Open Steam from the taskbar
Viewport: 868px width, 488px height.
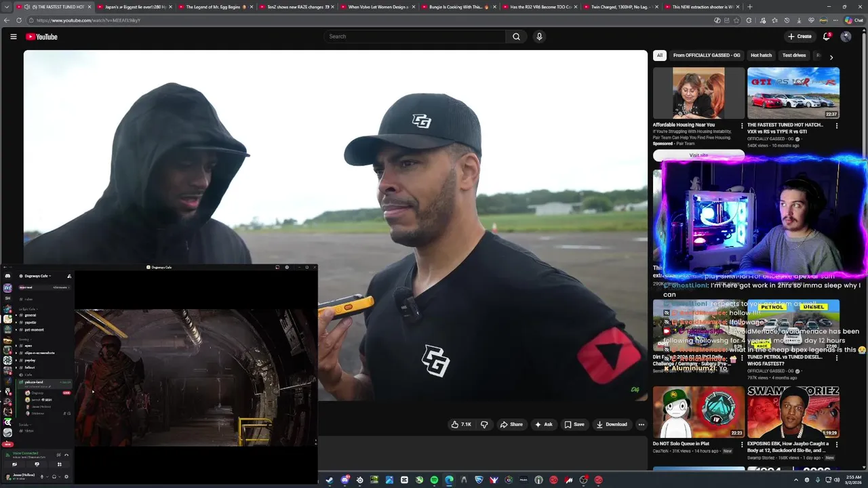pyautogui.click(x=330, y=480)
